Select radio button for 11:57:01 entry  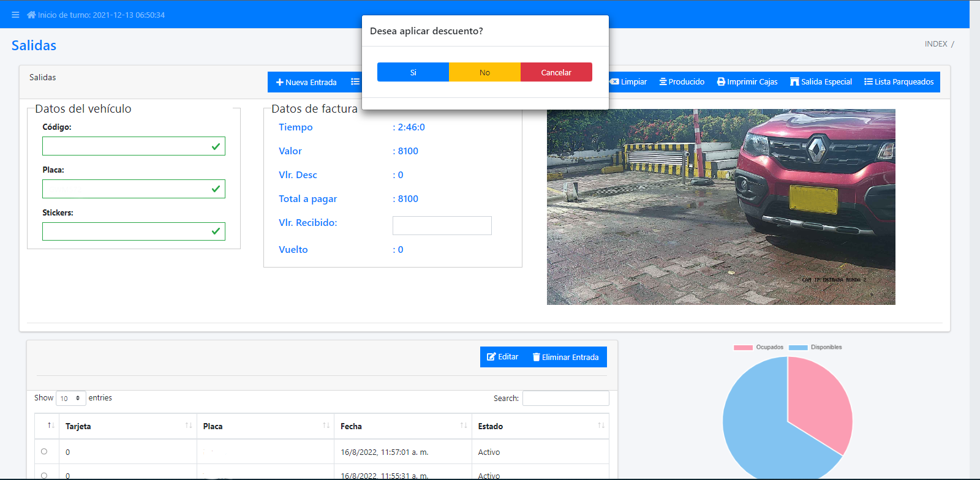click(44, 452)
